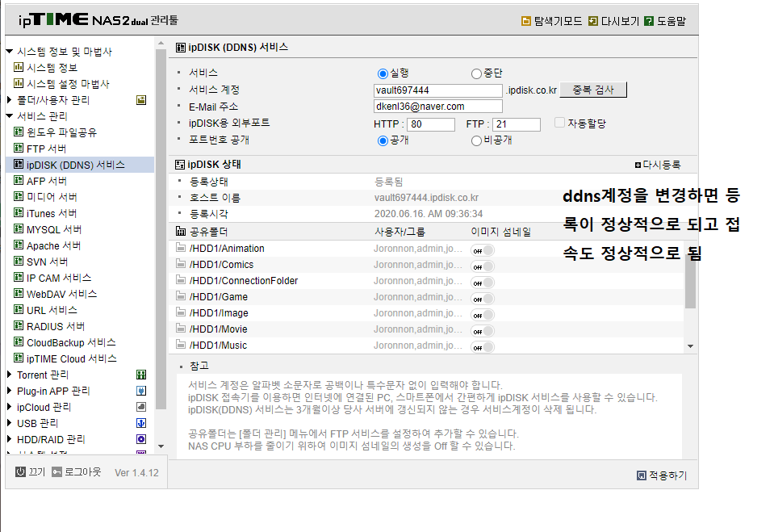774x532 pixels.
Task: Toggle thumbnail switch for /HDD1/Game
Action: point(483,299)
